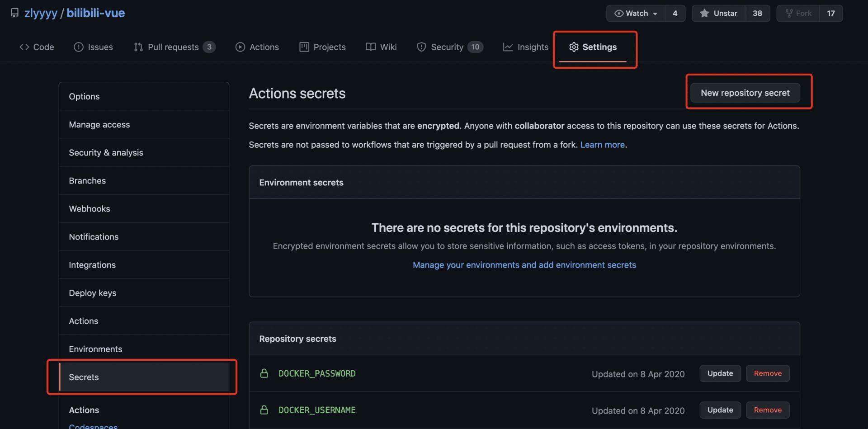868x429 pixels.
Task: Click the star count 38
Action: [x=757, y=14]
